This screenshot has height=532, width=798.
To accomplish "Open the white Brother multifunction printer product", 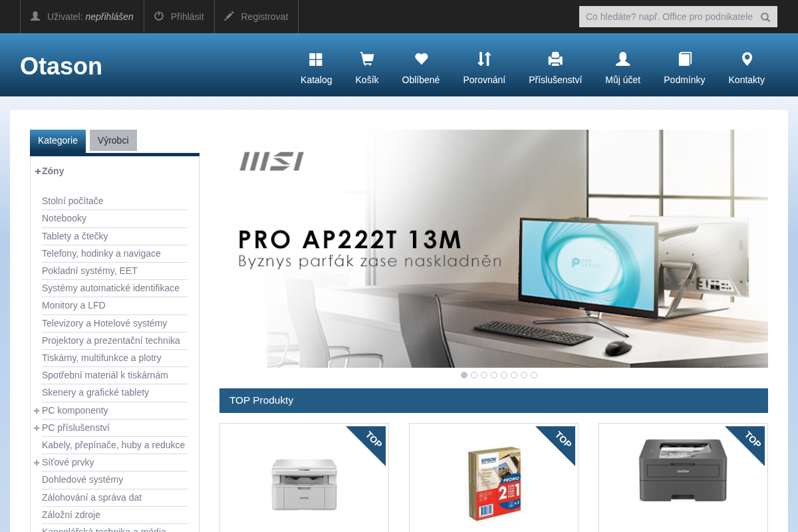I will point(304,484).
